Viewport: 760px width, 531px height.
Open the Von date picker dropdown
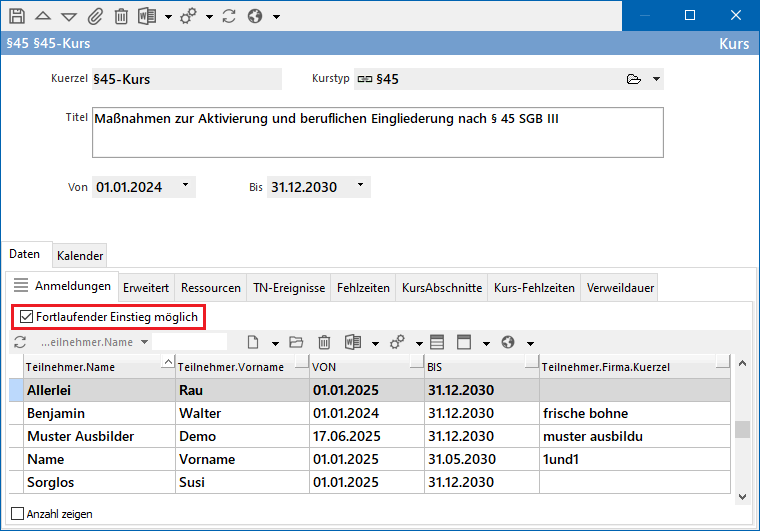[x=185, y=186]
